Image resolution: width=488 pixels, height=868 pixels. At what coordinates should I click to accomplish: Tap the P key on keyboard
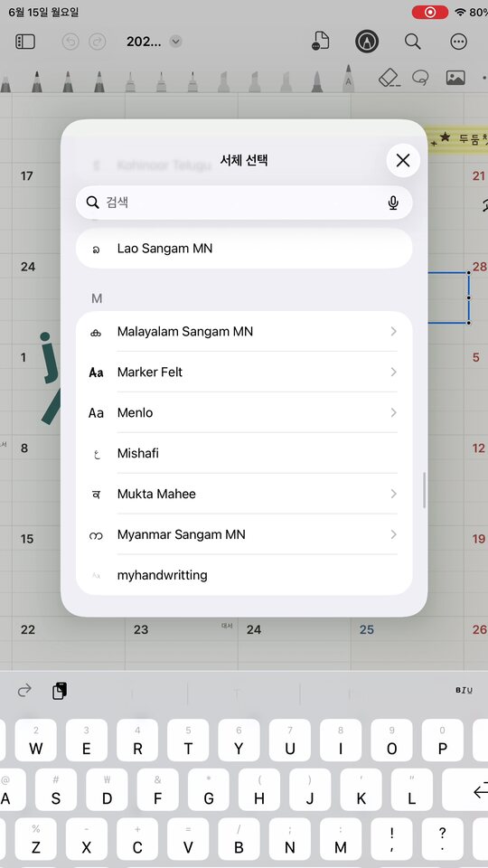[x=443, y=741]
